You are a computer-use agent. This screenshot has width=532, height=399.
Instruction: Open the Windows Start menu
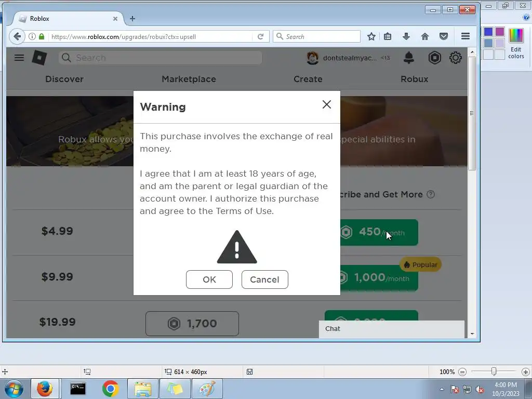coord(14,389)
